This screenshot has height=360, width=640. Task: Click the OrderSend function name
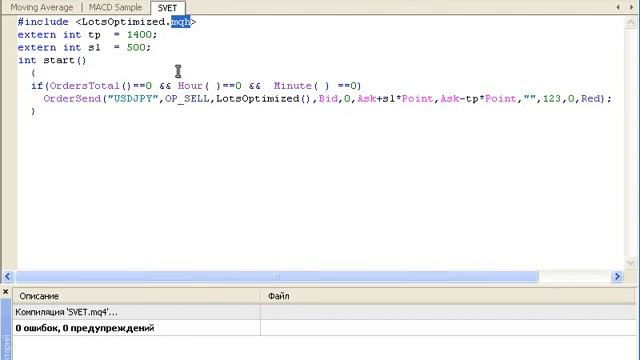point(72,98)
